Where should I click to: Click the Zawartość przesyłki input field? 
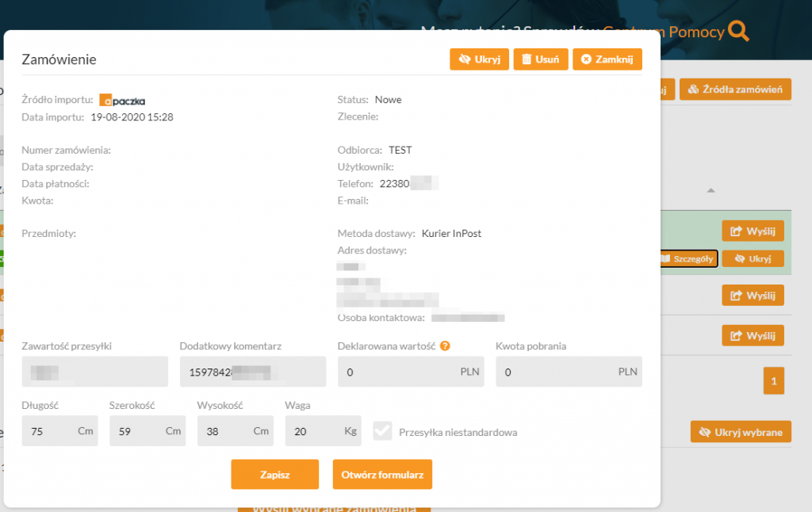pyautogui.click(x=95, y=372)
